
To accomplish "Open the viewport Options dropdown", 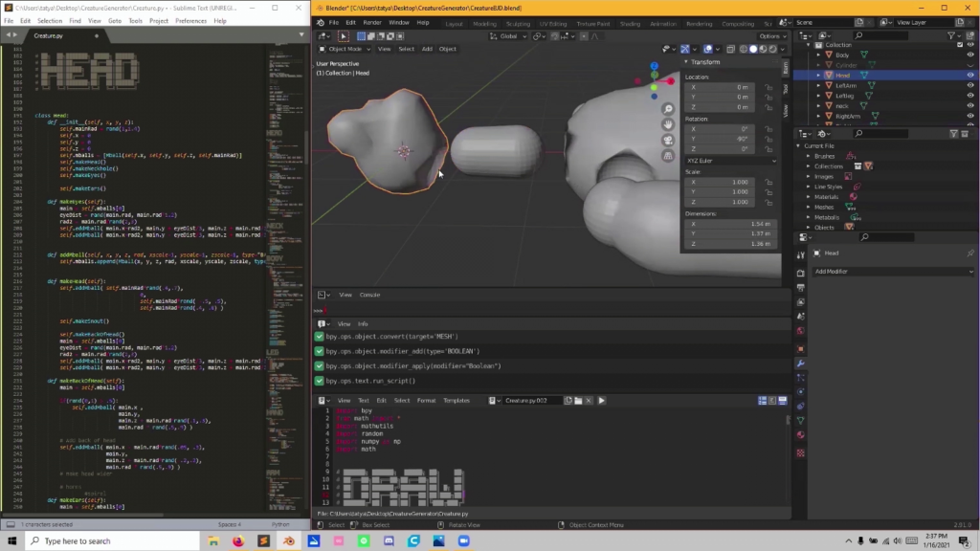I will tap(772, 36).
